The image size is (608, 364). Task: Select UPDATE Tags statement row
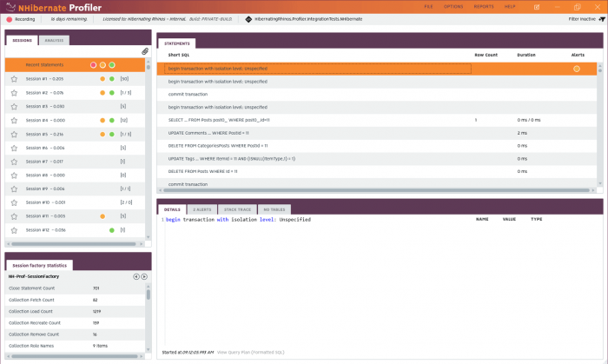coord(377,159)
